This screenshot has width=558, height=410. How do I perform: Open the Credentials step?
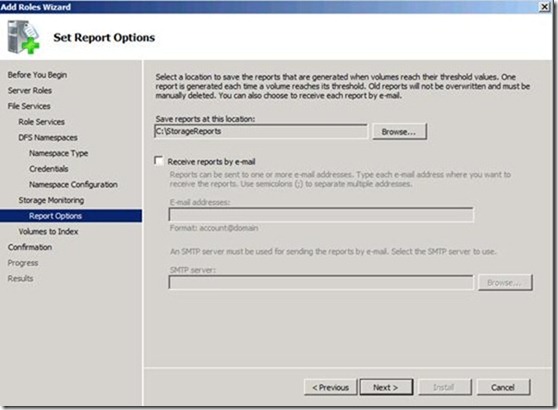pyautogui.click(x=49, y=169)
